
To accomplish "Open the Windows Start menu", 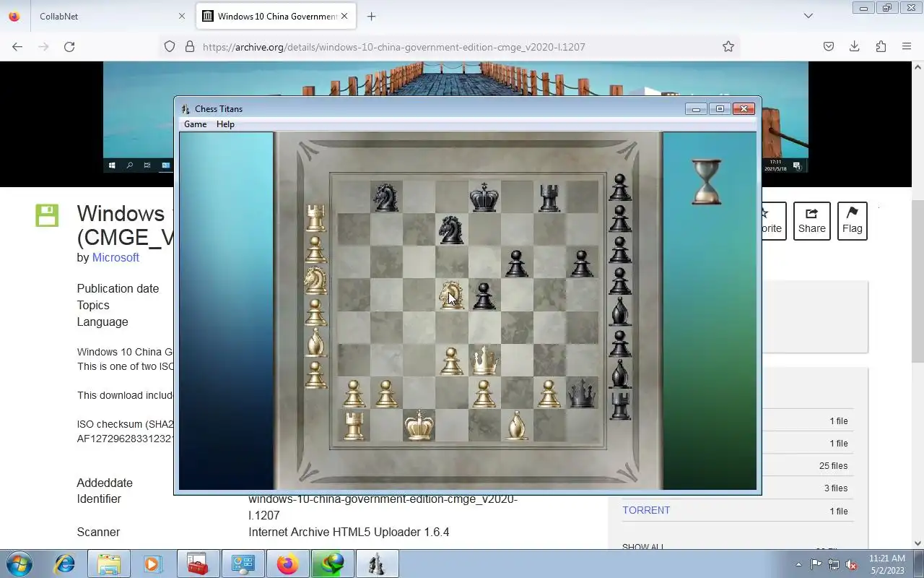I will pyautogui.click(x=19, y=564).
